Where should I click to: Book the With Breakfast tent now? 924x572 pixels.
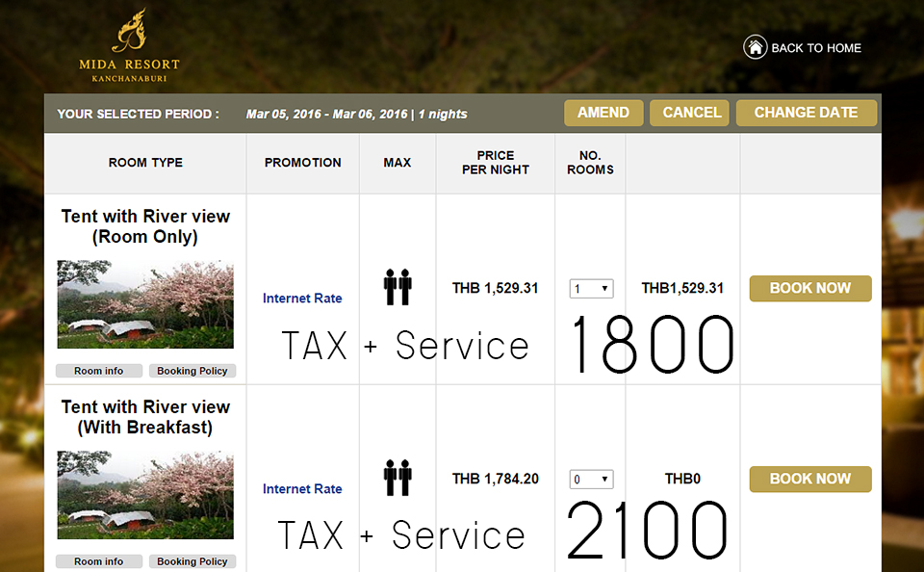point(810,479)
